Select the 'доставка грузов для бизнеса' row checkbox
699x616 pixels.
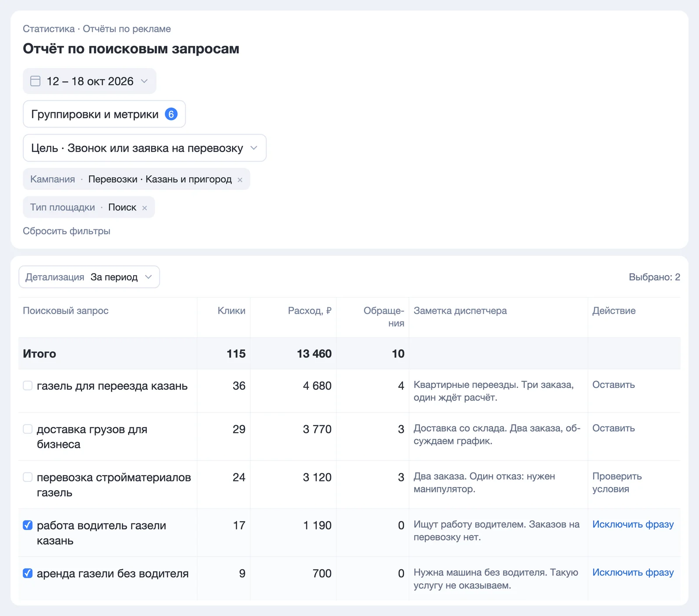coord(28,429)
